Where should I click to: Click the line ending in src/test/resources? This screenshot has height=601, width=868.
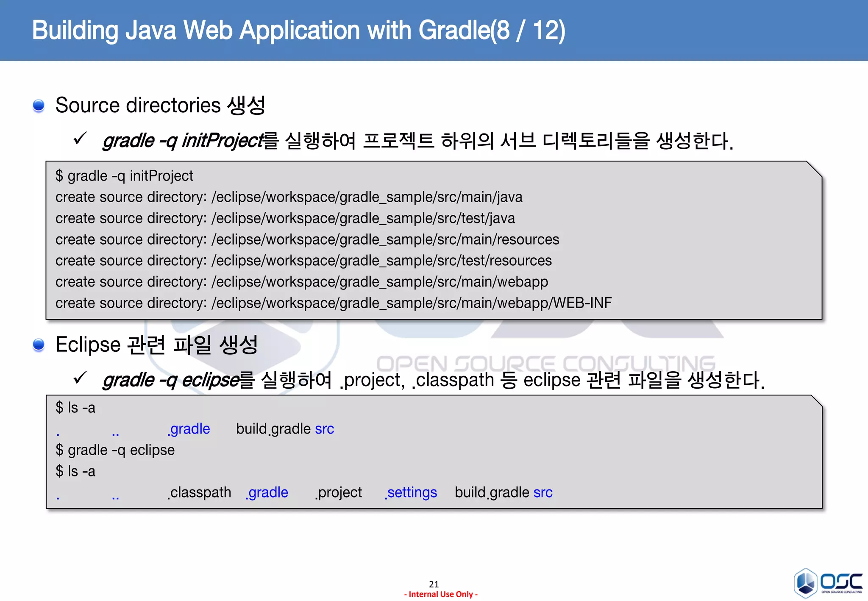(303, 261)
